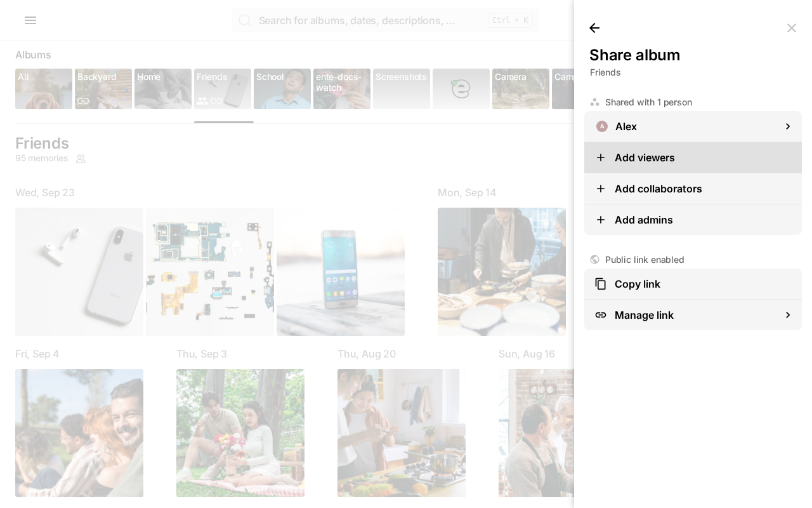Open the hamburger menu in the header
This screenshot has width=812, height=508.
click(x=30, y=20)
